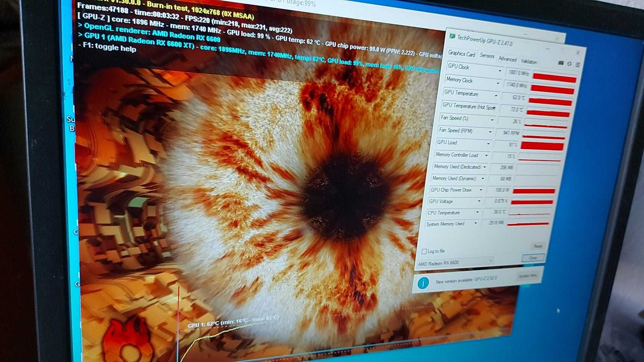Viewport: 644px width, 362px height.
Task: Click the GPU Voltage 0.875 V value
Action: 501,201
